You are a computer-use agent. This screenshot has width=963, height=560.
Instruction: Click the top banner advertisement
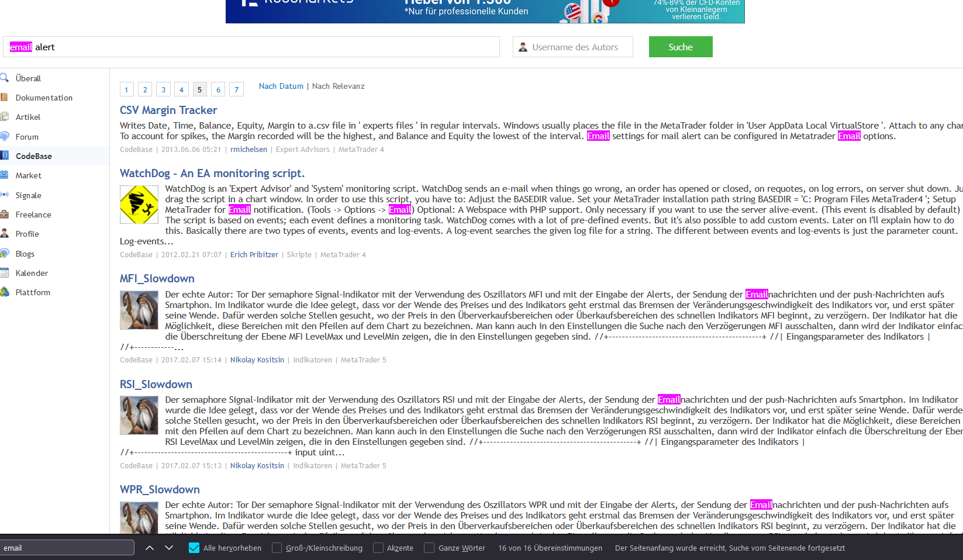[x=485, y=11]
